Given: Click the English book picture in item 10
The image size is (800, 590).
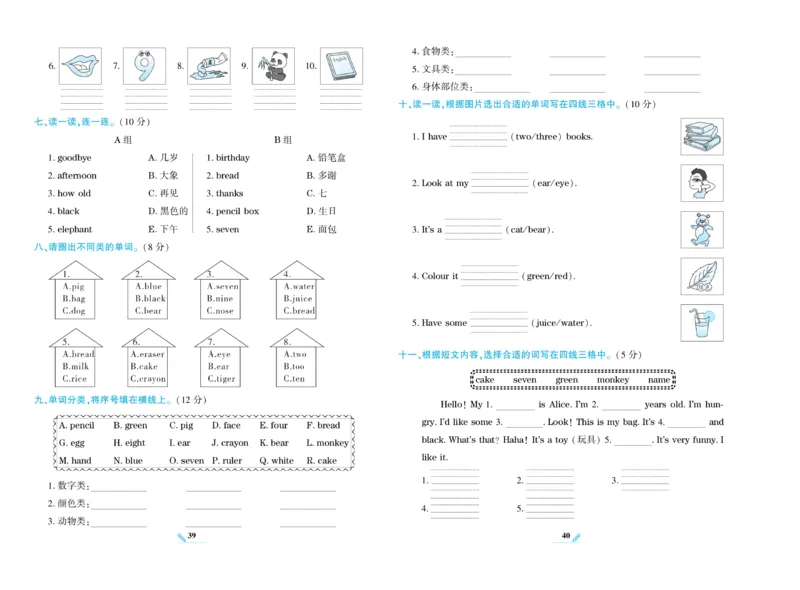Looking at the screenshot, I should pos(341,67).
